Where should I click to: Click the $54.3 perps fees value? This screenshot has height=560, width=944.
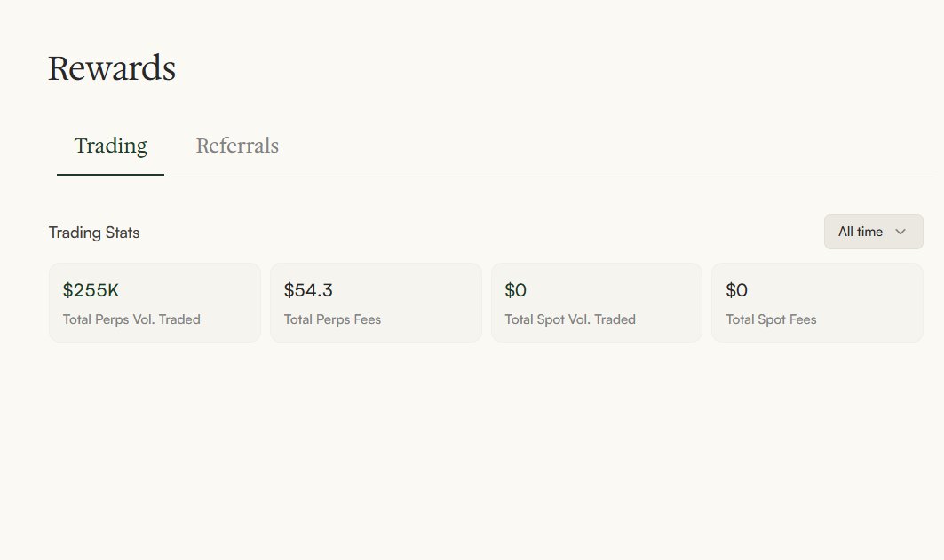coord(308,290)
